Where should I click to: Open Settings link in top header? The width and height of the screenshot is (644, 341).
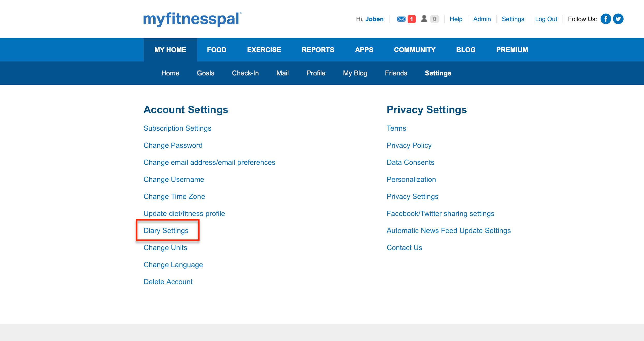[513, 19]
